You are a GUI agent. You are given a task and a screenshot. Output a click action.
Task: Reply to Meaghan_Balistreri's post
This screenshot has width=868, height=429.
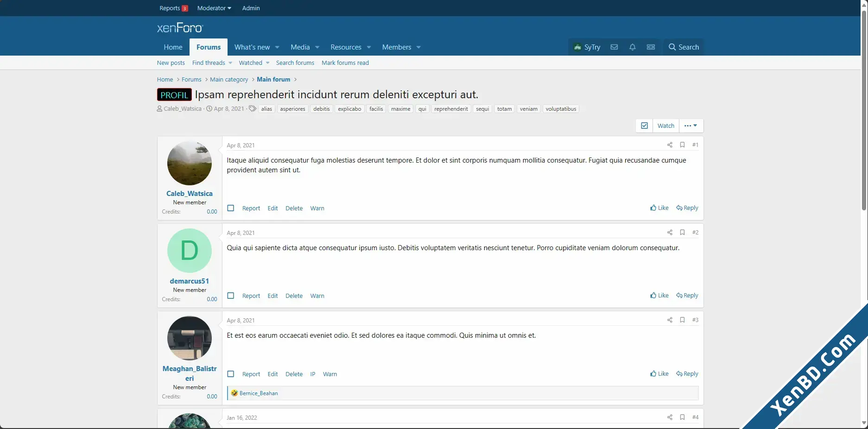point(687,374)
